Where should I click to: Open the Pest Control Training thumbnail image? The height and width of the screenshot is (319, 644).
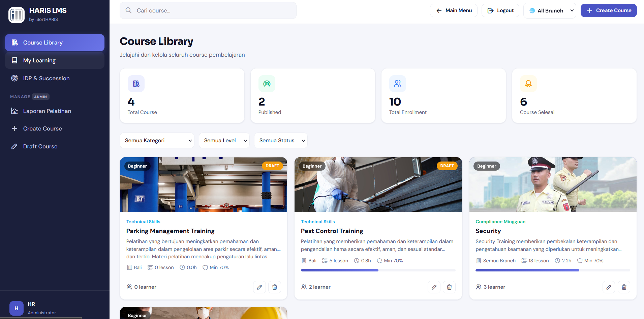[x=378, y=184]
